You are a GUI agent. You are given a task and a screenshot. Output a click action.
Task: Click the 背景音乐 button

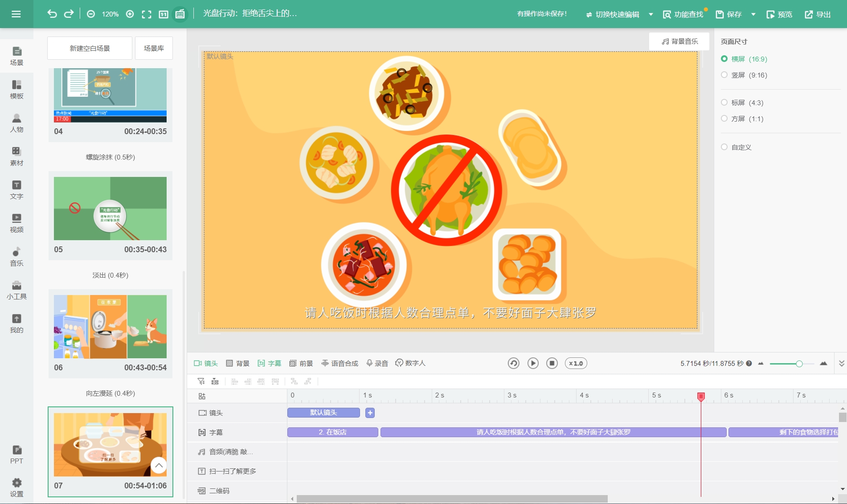pos(679,41)
